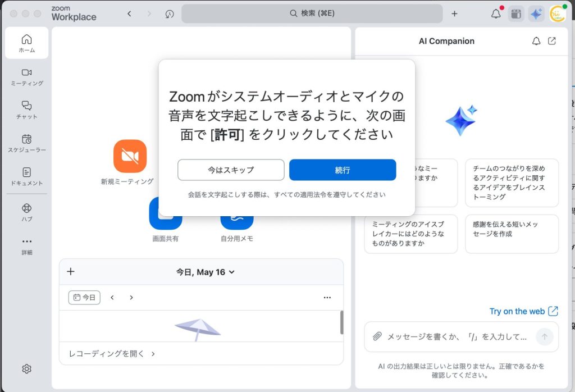Viewport: 575px width, 392px height.
Task: Toggle the AI Companion sparkle icon
Action: coord(536,14)
